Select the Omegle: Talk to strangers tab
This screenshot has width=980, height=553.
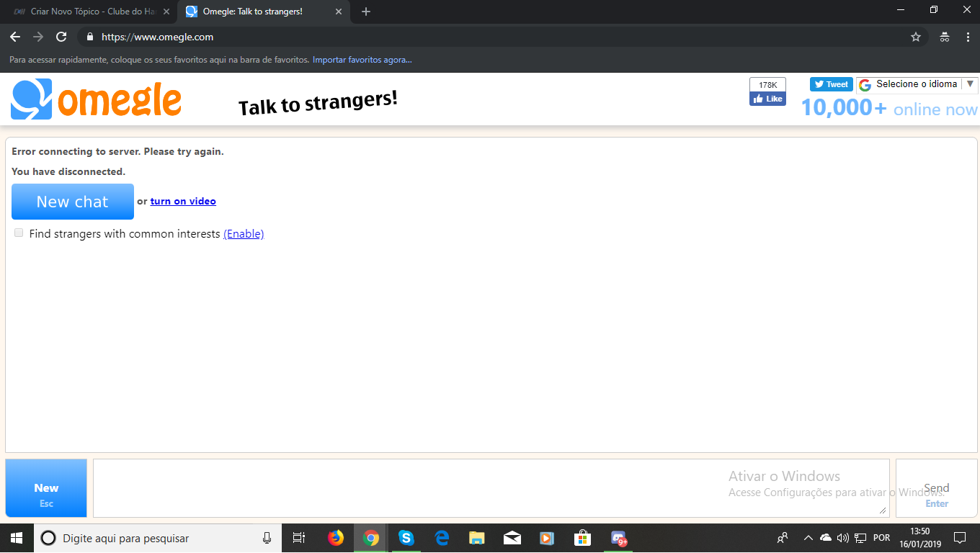coord(264,12)
